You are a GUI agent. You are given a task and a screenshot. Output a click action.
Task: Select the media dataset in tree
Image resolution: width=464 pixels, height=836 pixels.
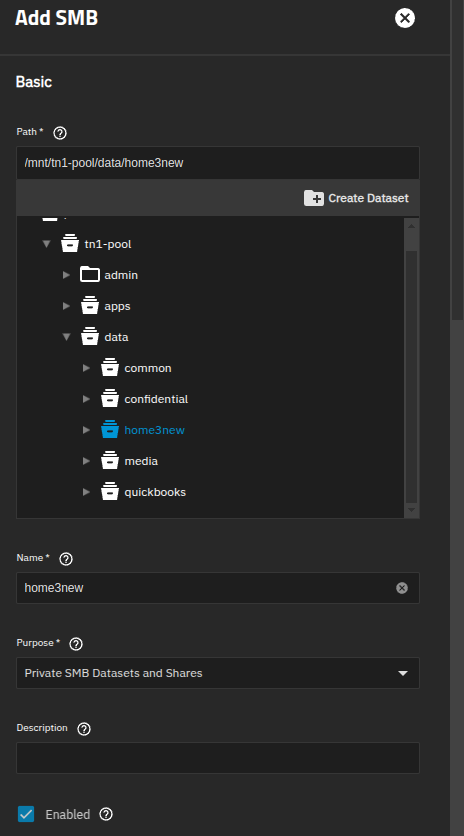141,461
